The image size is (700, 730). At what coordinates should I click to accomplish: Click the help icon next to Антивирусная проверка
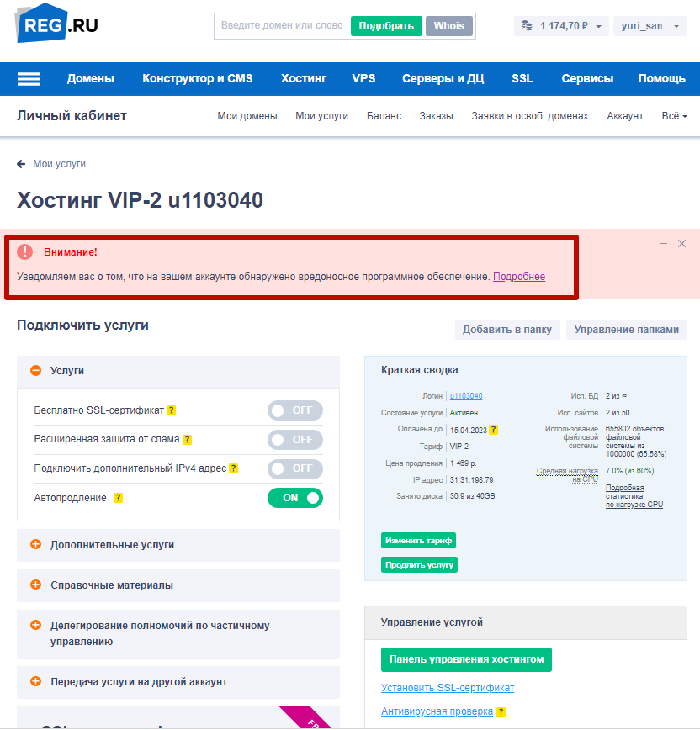pyautogui.click(x=501, y=711)
